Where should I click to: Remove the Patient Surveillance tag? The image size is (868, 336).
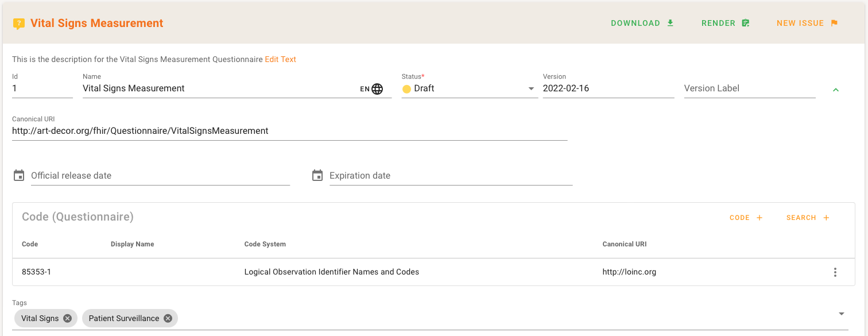[168, 318]
